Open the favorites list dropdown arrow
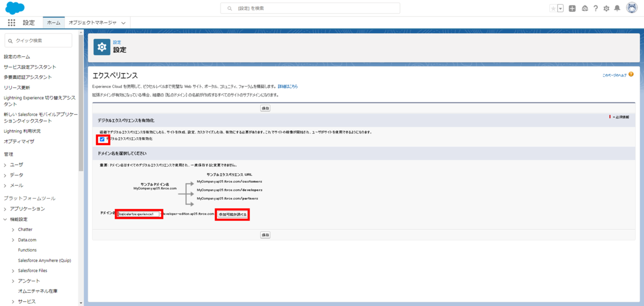Screen dimensions: 644x306 [x=560, y=9]
